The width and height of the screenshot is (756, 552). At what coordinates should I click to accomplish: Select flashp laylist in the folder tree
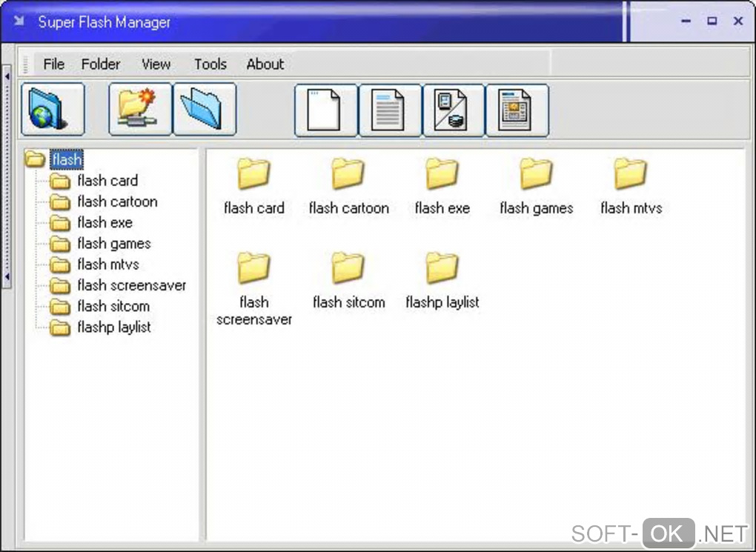point(114,327)
